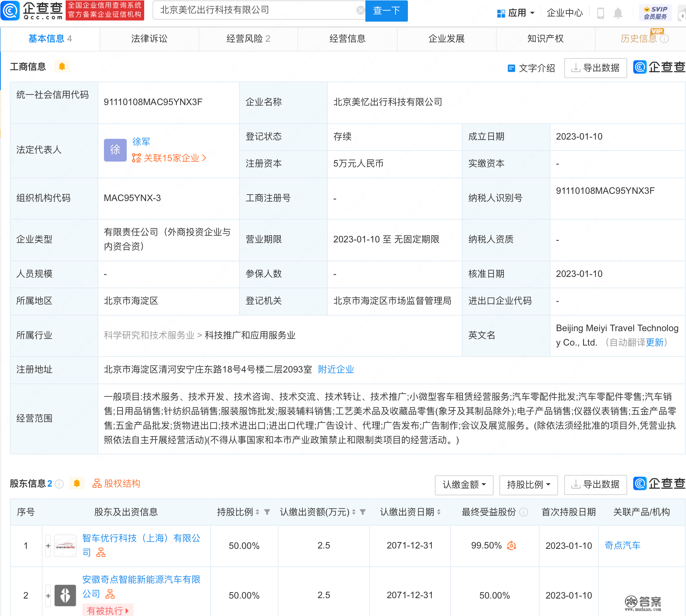Open 企业中心 link

565,13
